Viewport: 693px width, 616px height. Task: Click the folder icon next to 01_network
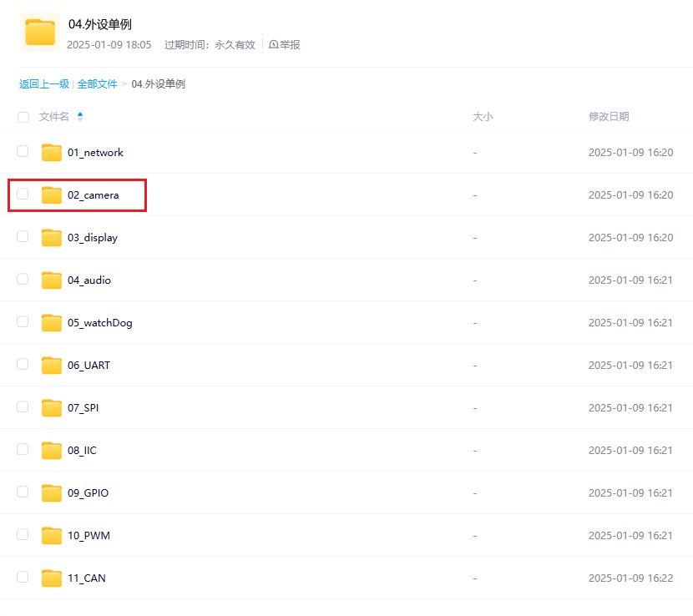51,152
